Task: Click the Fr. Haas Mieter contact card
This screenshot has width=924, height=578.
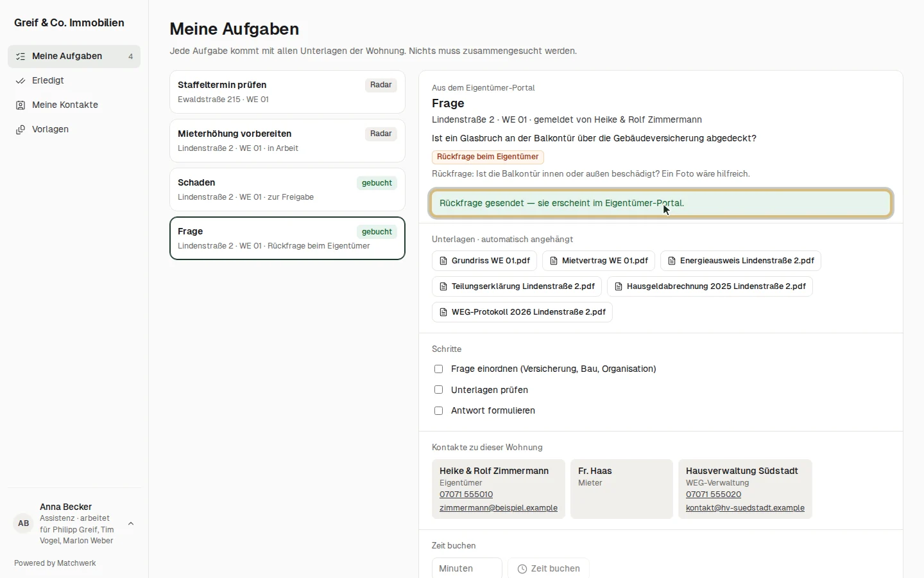Action: [x=622, y=489]
